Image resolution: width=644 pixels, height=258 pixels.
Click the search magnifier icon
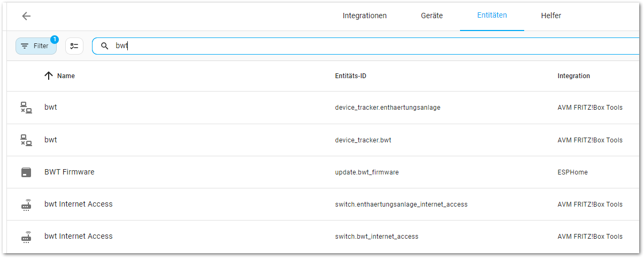click(105, 46)
